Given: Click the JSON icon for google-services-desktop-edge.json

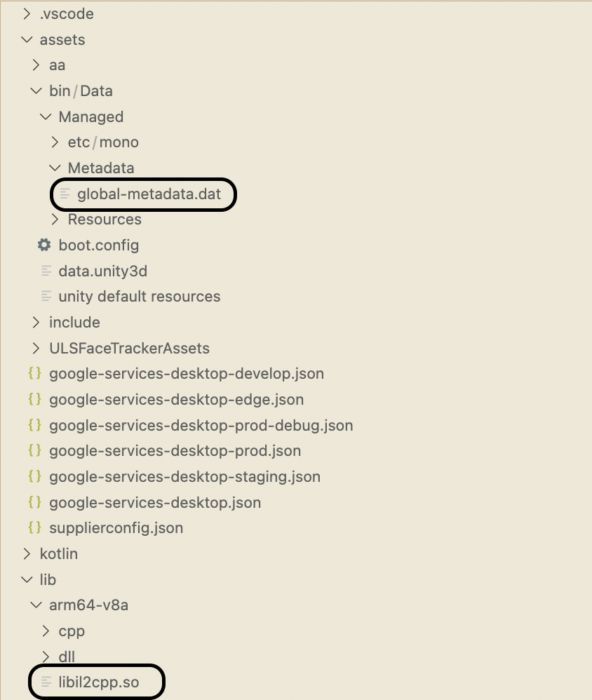Looking at the screenshot, I should (x=34, y=400).
